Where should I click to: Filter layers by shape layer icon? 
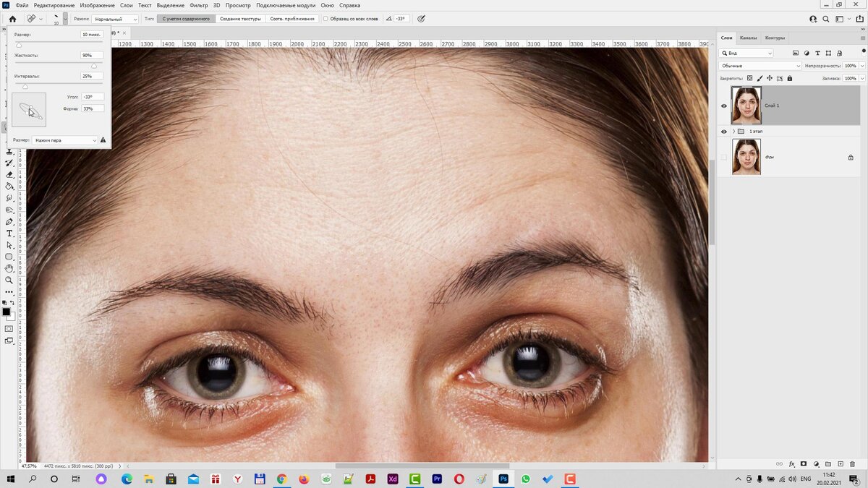coord(828,53)
